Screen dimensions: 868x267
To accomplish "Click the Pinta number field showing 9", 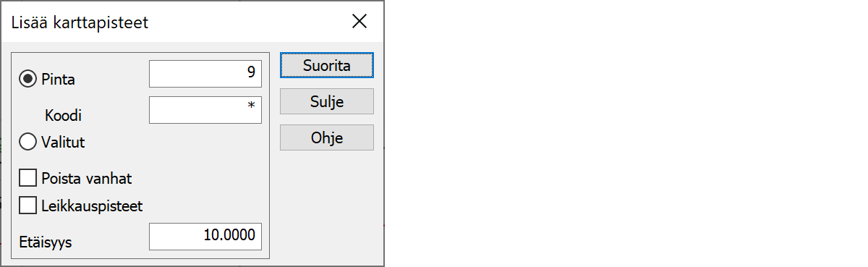I will click(205, 73).
